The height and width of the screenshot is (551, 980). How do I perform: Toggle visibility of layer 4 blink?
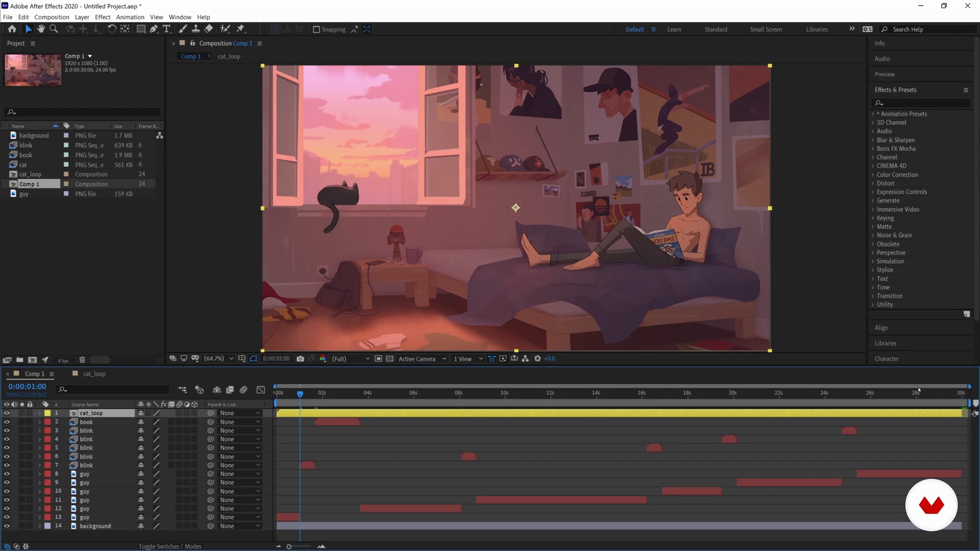[7, 439]
